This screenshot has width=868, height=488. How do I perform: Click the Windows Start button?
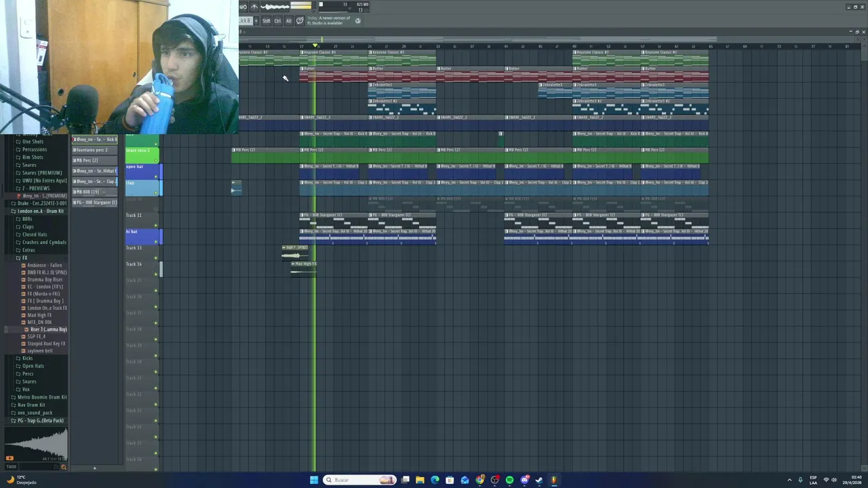(313, 480)
